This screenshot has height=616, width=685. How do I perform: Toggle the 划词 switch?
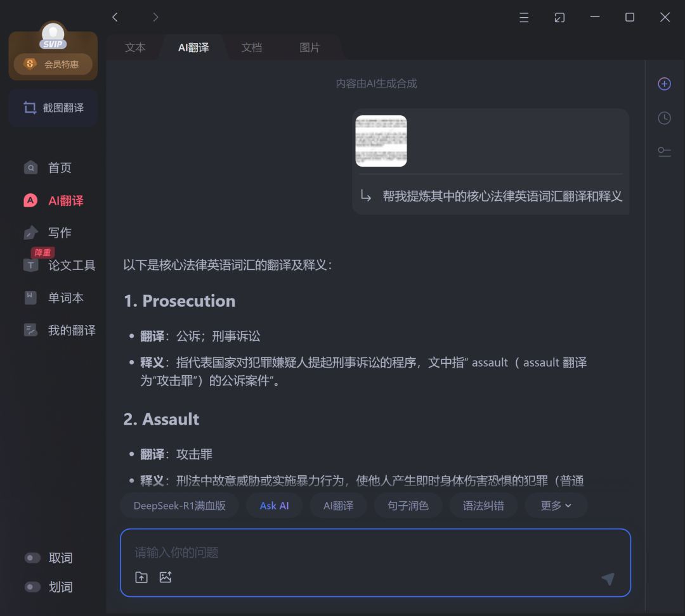tap(32, 587)
